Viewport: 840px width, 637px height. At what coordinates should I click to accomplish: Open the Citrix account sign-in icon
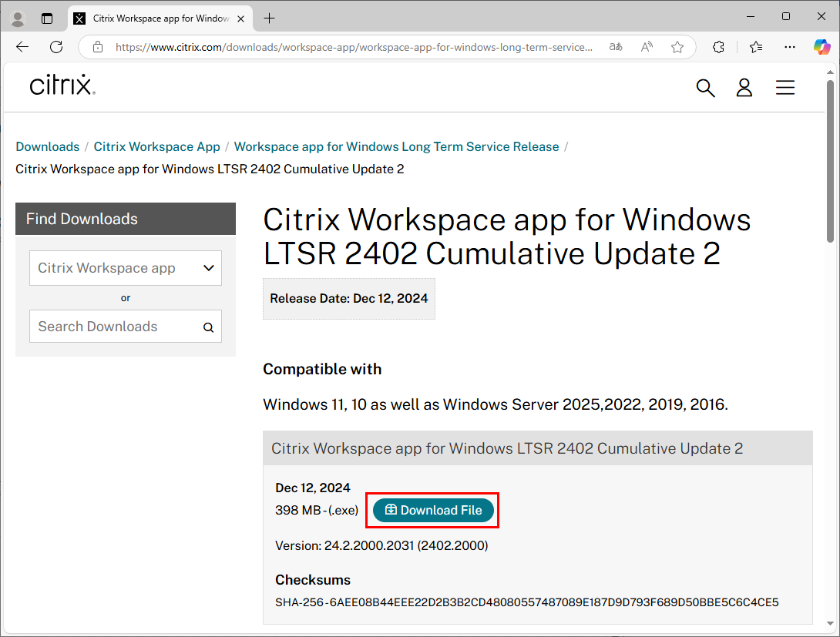pos(744,88)
